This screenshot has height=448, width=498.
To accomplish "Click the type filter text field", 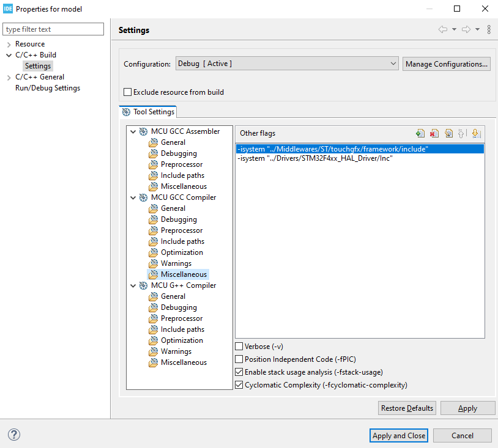I will 53,29.
